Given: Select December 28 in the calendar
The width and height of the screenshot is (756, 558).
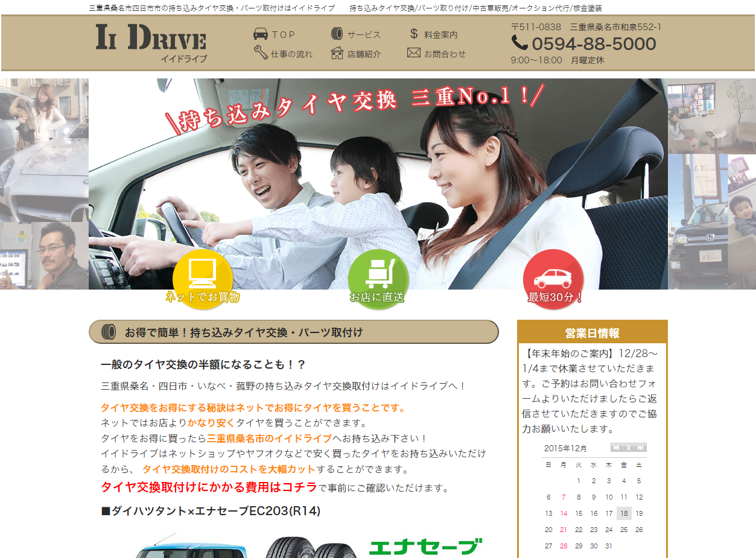Looking at the screenshot, I should 564,546.
